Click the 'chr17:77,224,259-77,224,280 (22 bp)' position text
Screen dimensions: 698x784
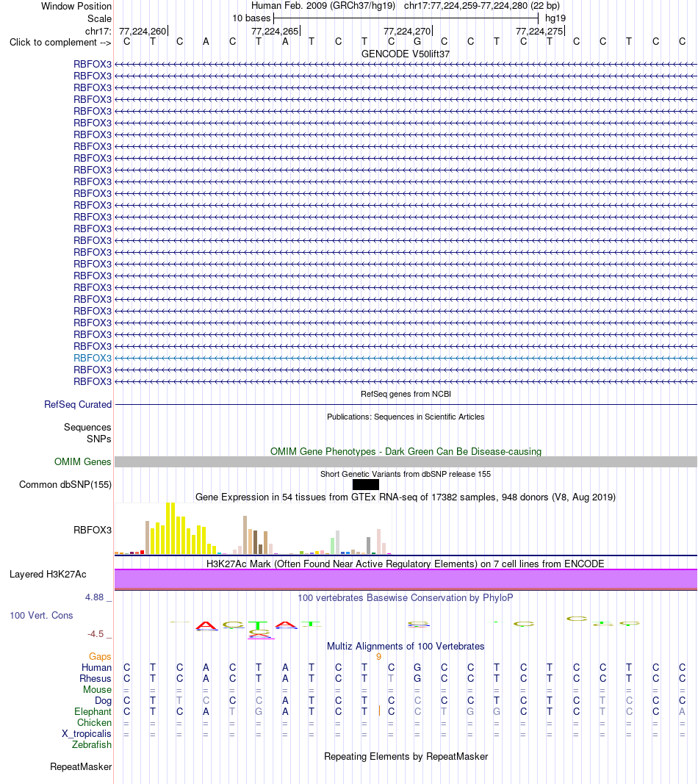pos(482,5)
